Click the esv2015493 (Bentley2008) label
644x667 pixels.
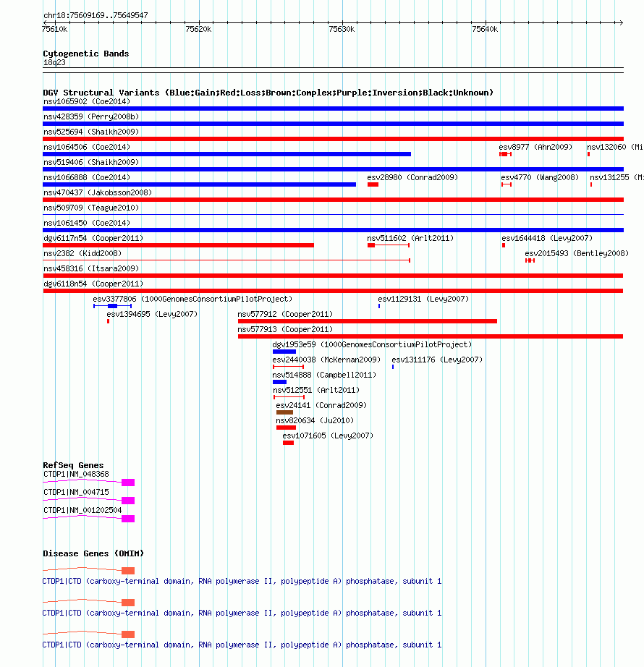pyautogui.click(x=577, y=253)
